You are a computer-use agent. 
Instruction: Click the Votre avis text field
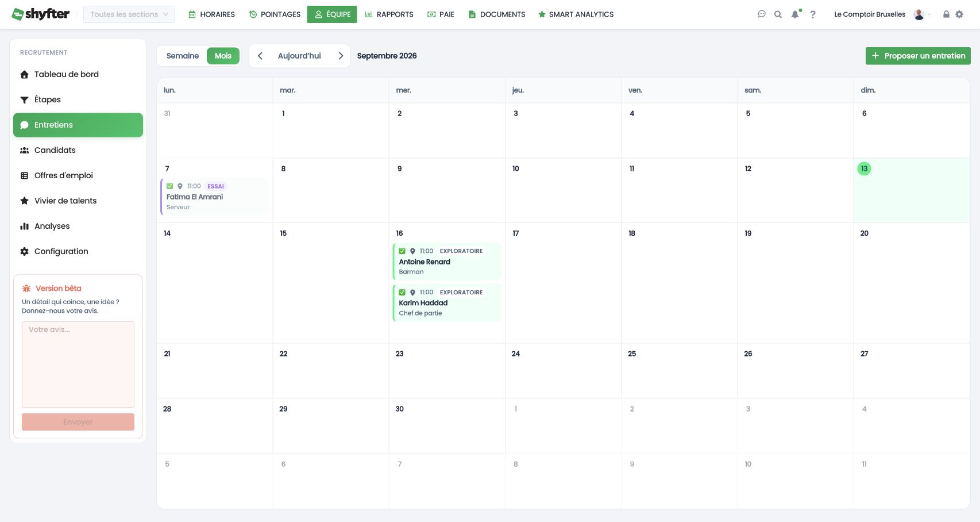click(x=78, y=364)
